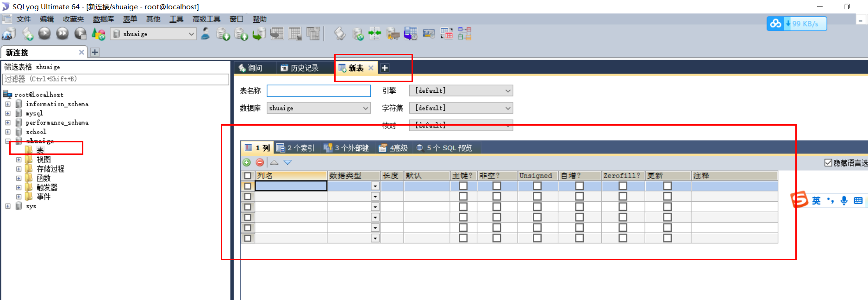Add a column row with green plus
This screenshot has width=868, height=300.
coord(247,162)
